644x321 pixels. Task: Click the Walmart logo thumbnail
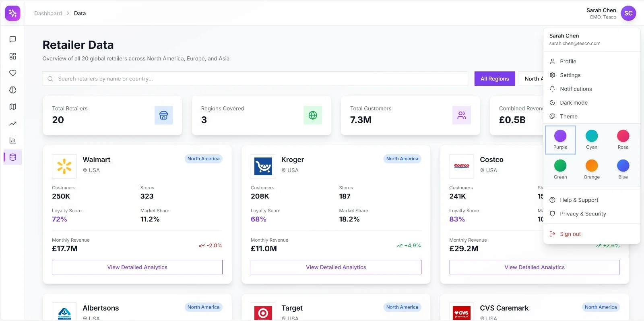[x=64, y=166]
